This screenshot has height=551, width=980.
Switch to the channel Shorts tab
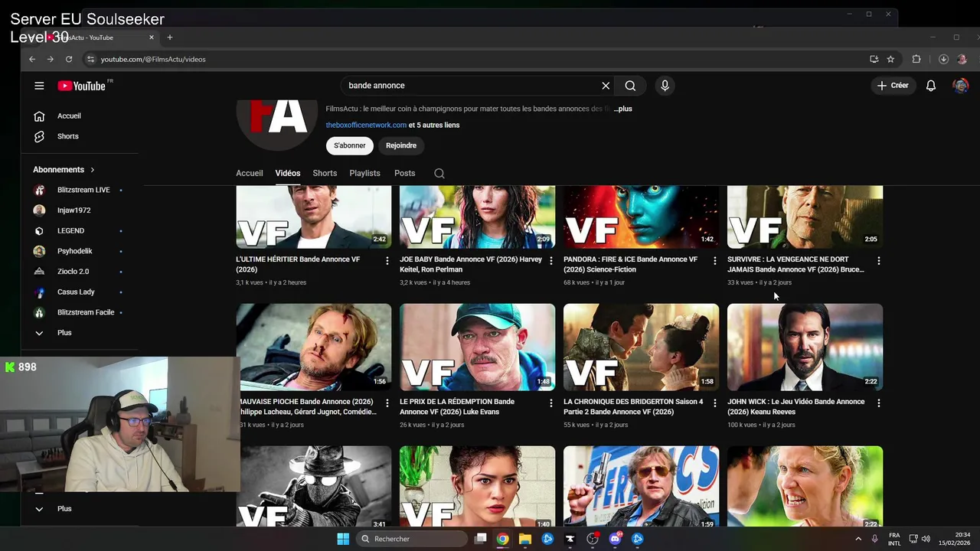(325, 174)
